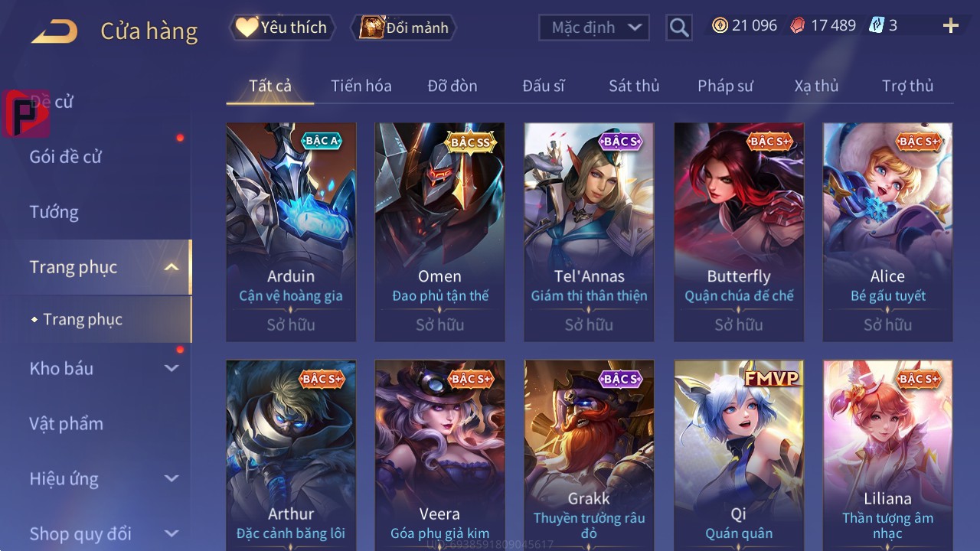The width and height of the screenshot is (980, 551).
Task: Open Yêu thích favorites heart button
Action: point(281,28)
